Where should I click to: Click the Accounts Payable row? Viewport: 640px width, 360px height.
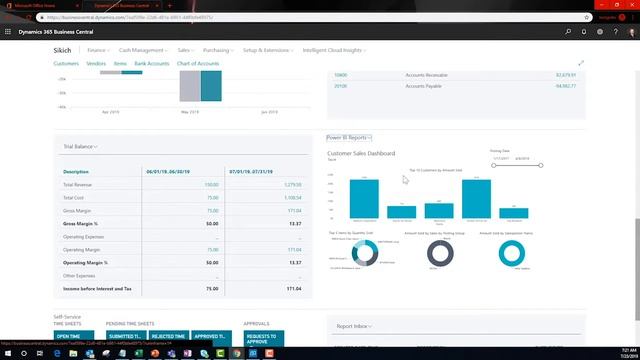click(456, 86)
